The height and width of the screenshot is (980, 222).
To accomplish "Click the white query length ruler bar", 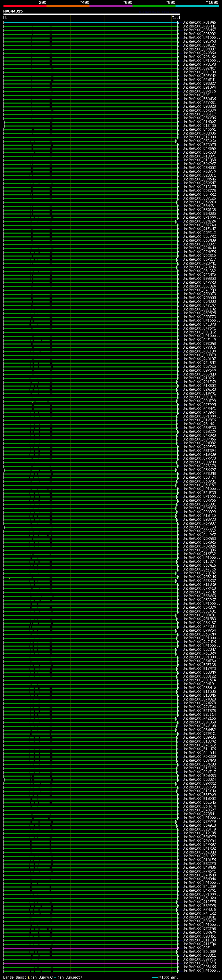I will point(92,14).
